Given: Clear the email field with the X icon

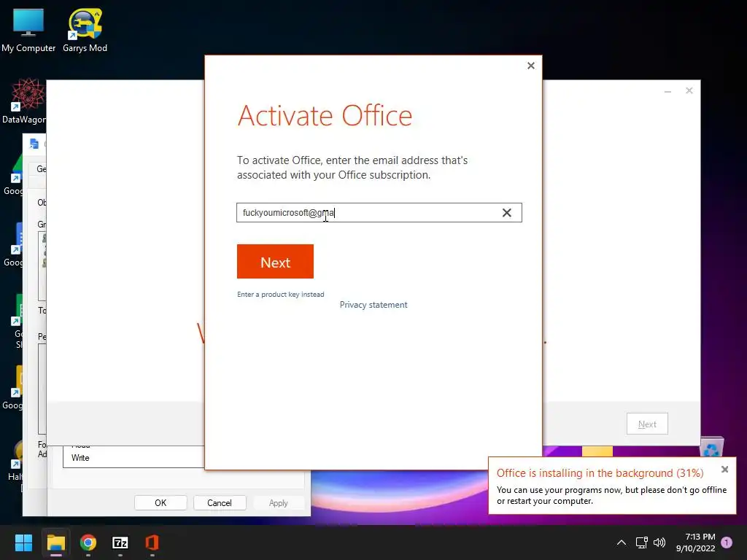Looking at the screenshot, I should click(x=507, y=213).
